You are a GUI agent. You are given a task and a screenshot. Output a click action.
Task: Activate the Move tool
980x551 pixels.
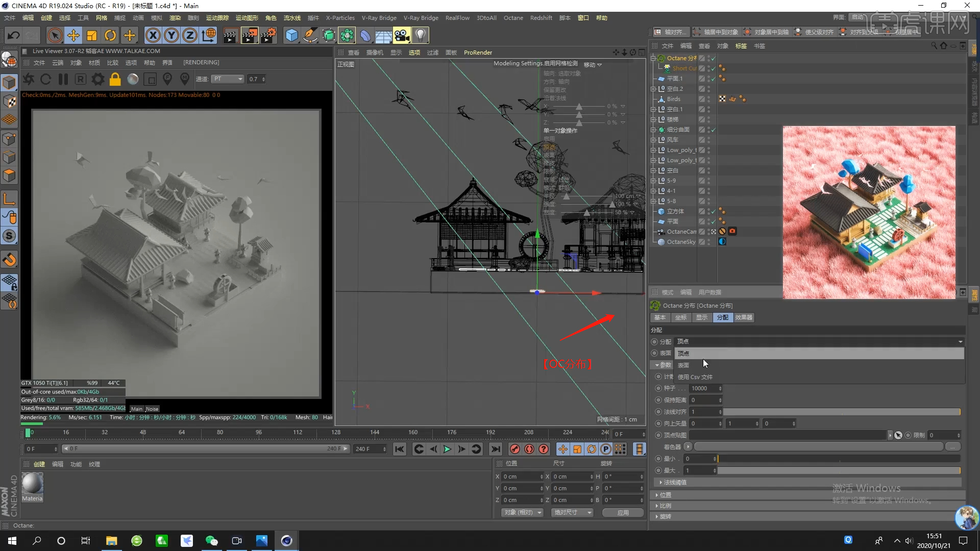click(73, 35)
